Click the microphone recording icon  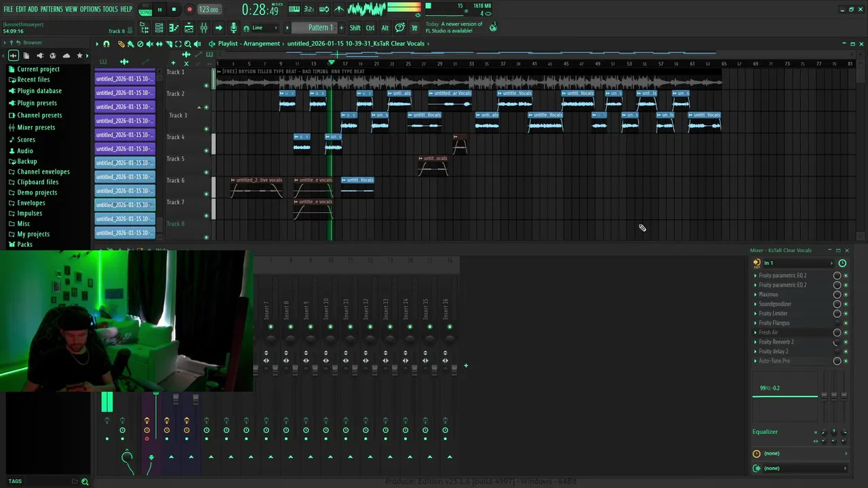pos(233,28)
